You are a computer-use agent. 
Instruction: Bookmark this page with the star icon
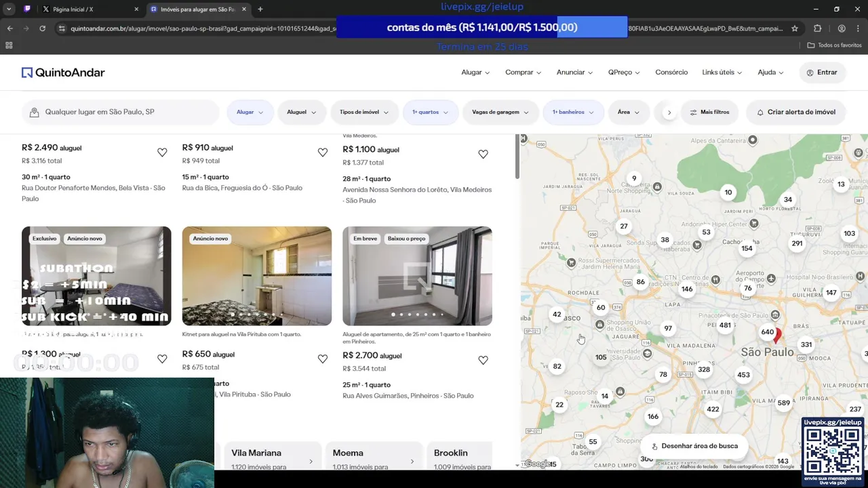click(x=795, y=28)
